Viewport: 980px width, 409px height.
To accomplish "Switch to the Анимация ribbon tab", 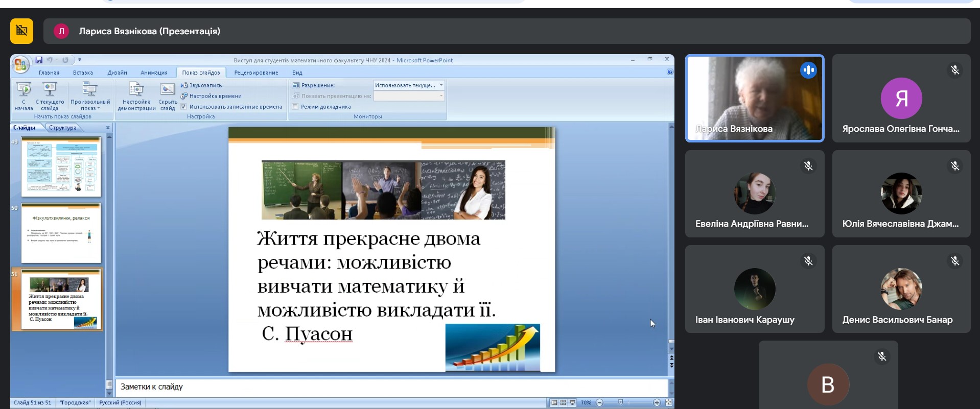I will [154, 73].
